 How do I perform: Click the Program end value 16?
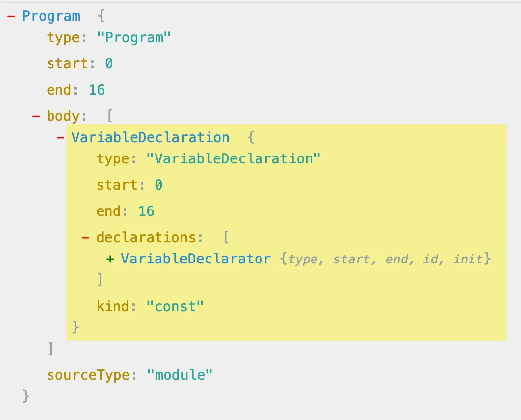click(97, 90)
